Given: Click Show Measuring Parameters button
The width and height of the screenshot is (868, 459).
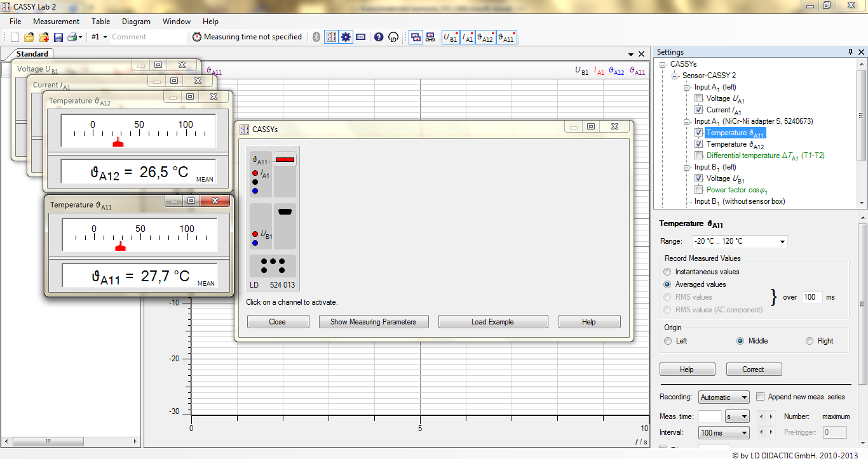Looking at the screenshot, I should [x=373, y=322].
